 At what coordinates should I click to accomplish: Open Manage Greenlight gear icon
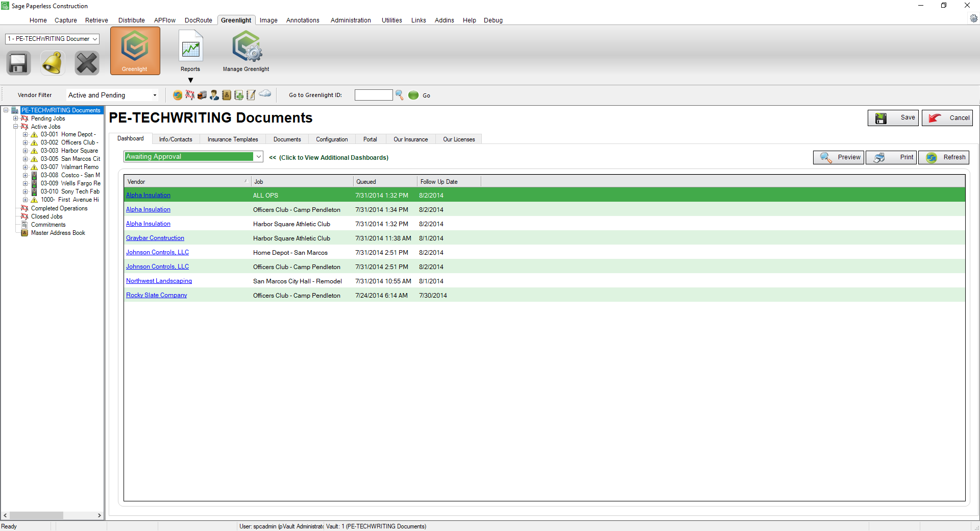pyautogui.click(x=247, y=47)
